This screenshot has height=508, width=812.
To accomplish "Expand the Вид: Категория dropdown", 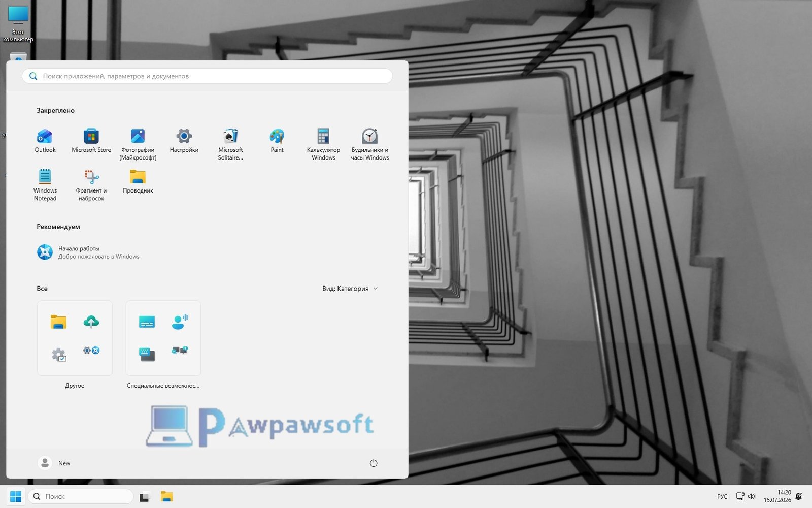I will pos(350,289).
